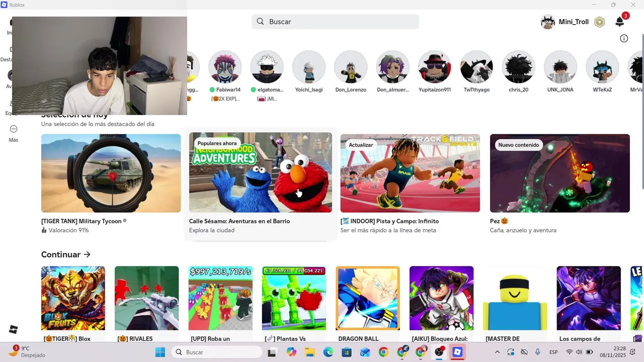Open Calle Sésamo Aventuras en el Barrio thumbnail
Image resolution: width=644 pixels, height=362 pixels.
(261, 172)
